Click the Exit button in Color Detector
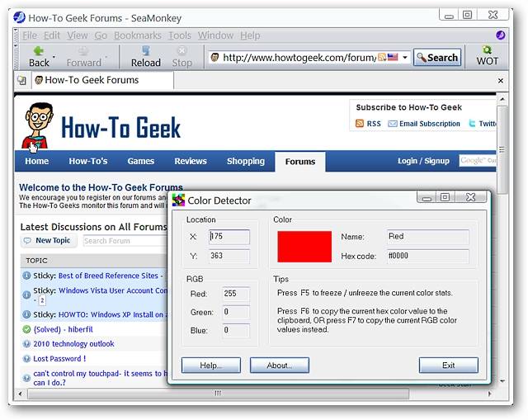Viewport: 528px width, 420px height. coord(448,365)
